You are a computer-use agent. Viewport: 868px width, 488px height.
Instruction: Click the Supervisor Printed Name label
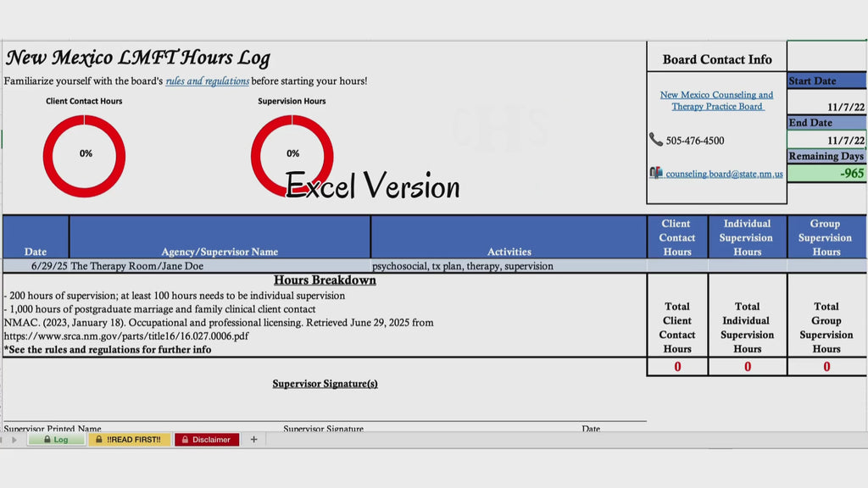(x=53, y=428)
